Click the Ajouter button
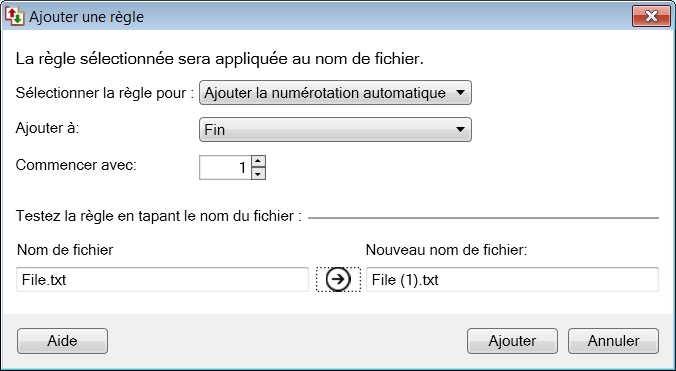This screenshot has height=371, width=676. tap(512, 341)
